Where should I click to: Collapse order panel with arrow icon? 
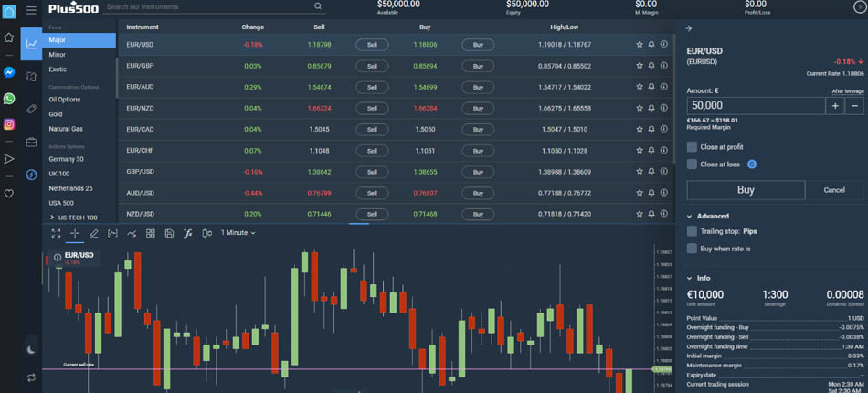[x=689, y=28]
